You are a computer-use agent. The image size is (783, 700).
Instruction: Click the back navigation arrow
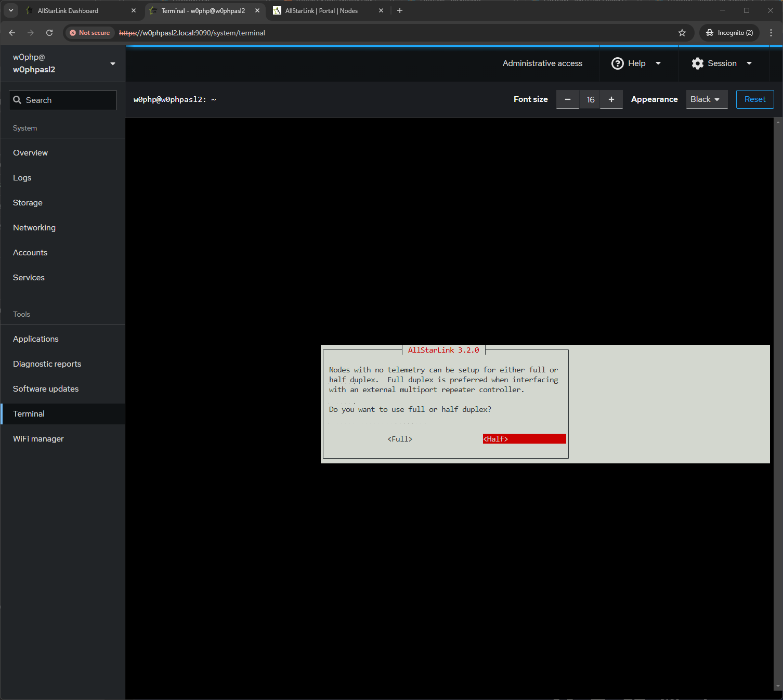coord(12,33)
